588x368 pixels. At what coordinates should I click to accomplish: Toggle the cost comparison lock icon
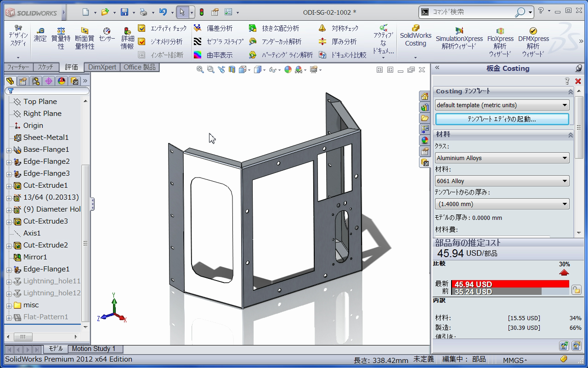[576, 290]
